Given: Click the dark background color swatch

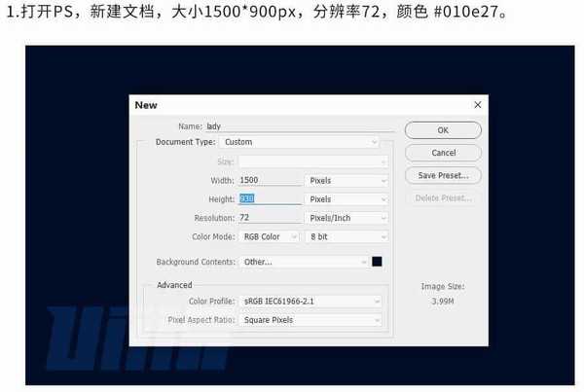Looking at the screenshot, I should click(x=377, y=262).
